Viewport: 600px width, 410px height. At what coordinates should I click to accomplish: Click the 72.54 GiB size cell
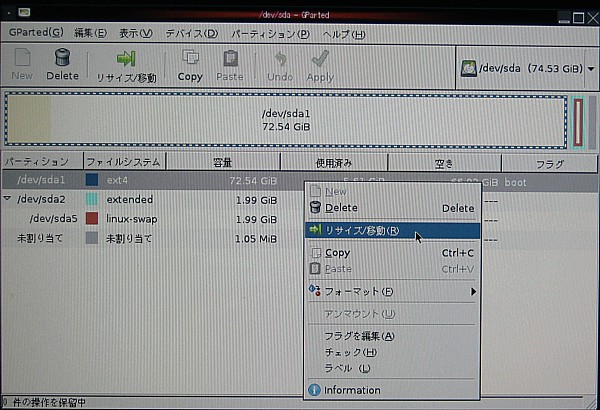(253, 181)
